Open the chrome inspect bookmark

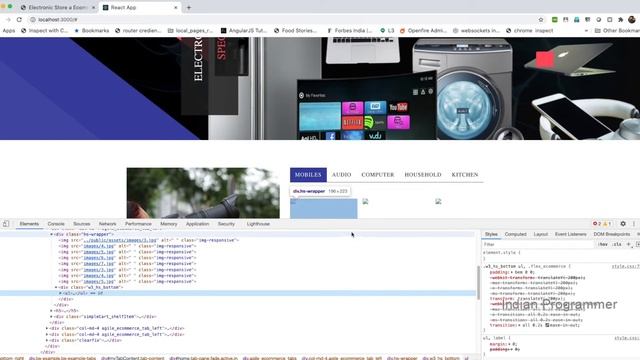[530, 31]
